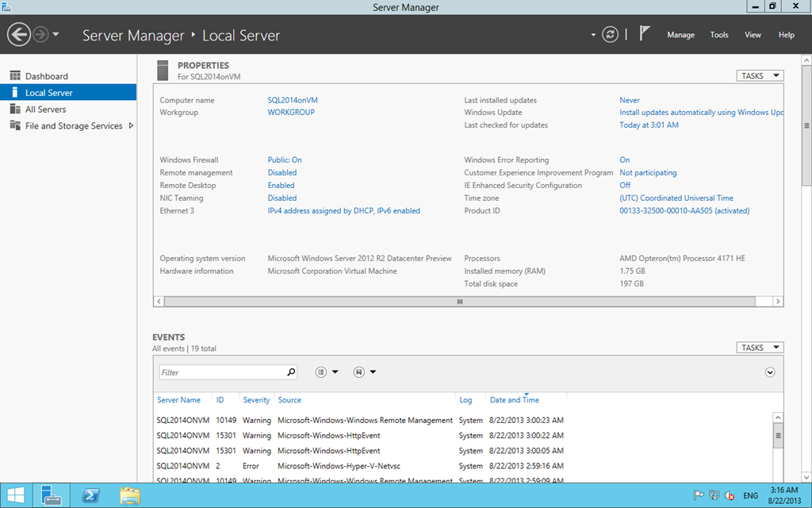Expand File and Storage Services arrow

click(131, 125)
